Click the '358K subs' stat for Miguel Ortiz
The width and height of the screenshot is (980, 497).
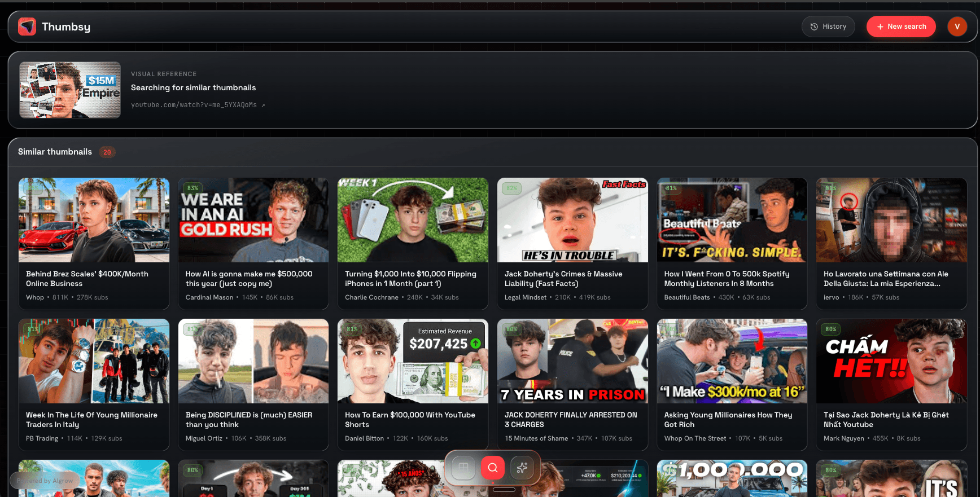pyautogui.click(x=270, y=438)
